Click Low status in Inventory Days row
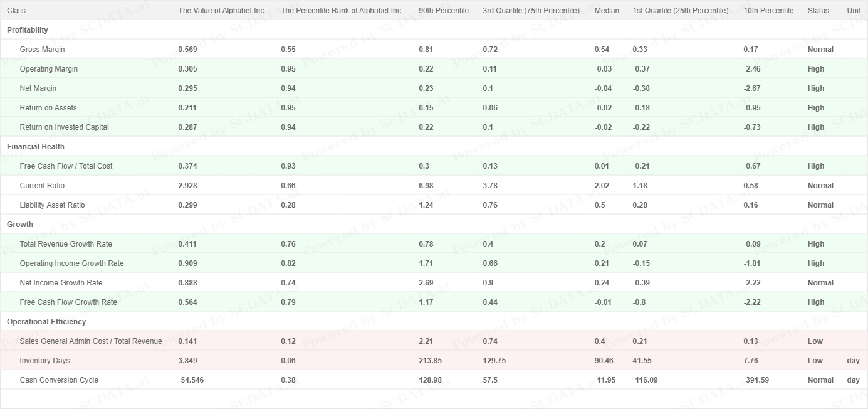The height and width of the screenshot is (409, 868). tap(815, 361)
